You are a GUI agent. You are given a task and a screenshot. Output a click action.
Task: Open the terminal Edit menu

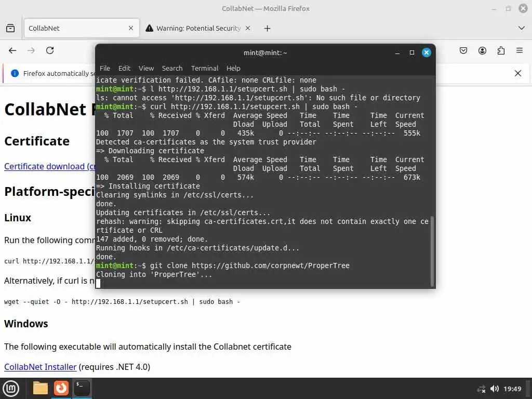124,68
